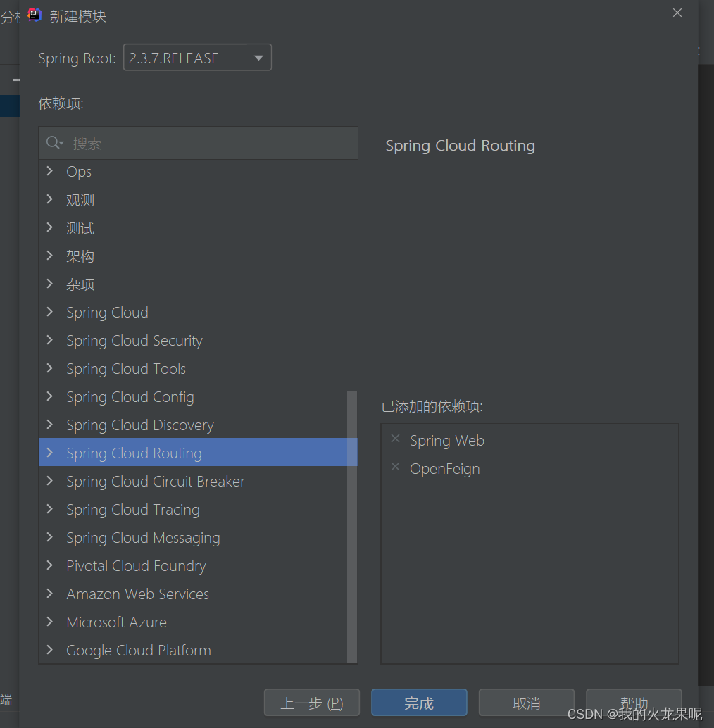Expand Amazon Web Services chevron

click(50, 594)
